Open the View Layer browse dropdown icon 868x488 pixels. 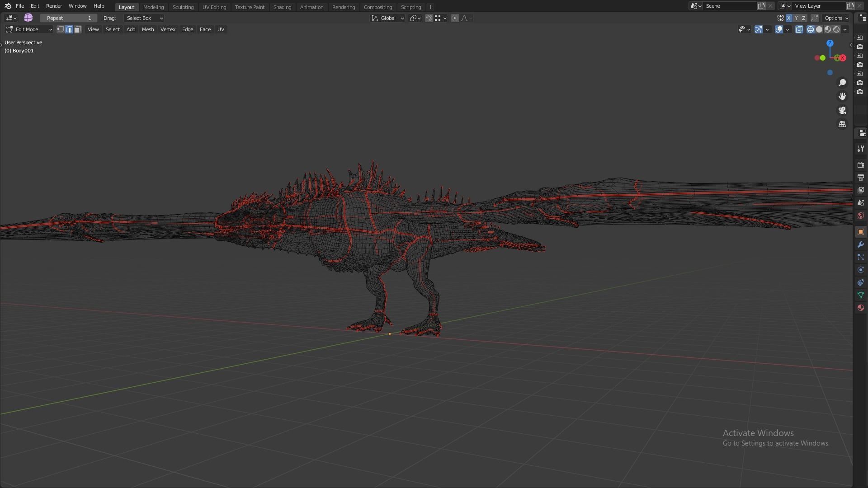click(x=785, y=6)
